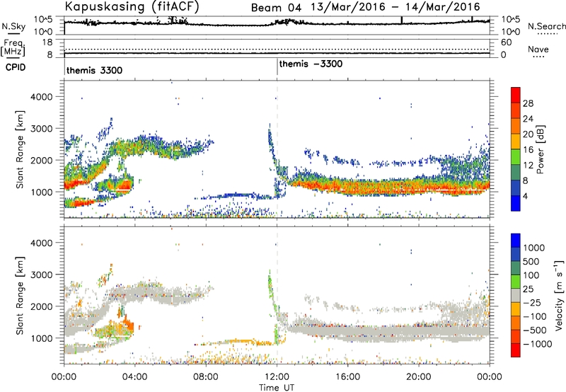Click the Time UT axis title
The image size is (566, 392).
[x=277, y=388]
